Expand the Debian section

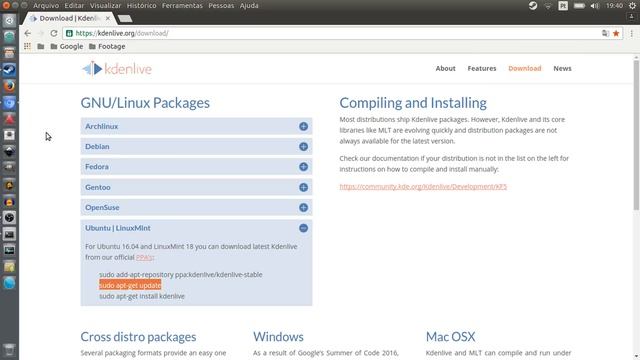click(196, 147)
